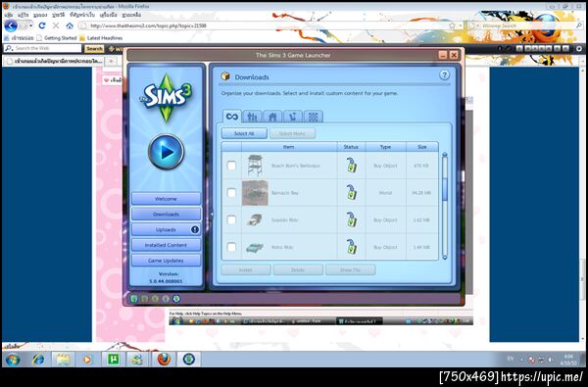Viewport: 588px width, 387px height.
Task: Click the Firefox stop loading X icon
Action: pyautogui.click(x=56, y=25)
